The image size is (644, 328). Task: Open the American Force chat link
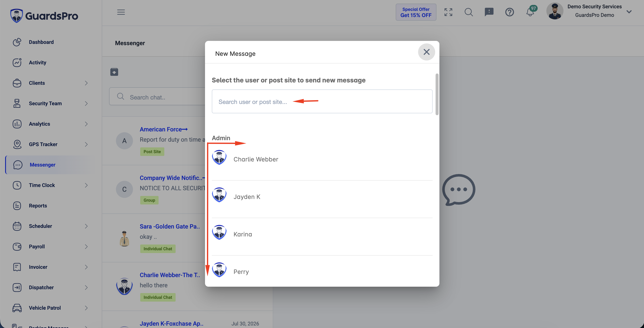pyautogui.click(x=164, y=129)
